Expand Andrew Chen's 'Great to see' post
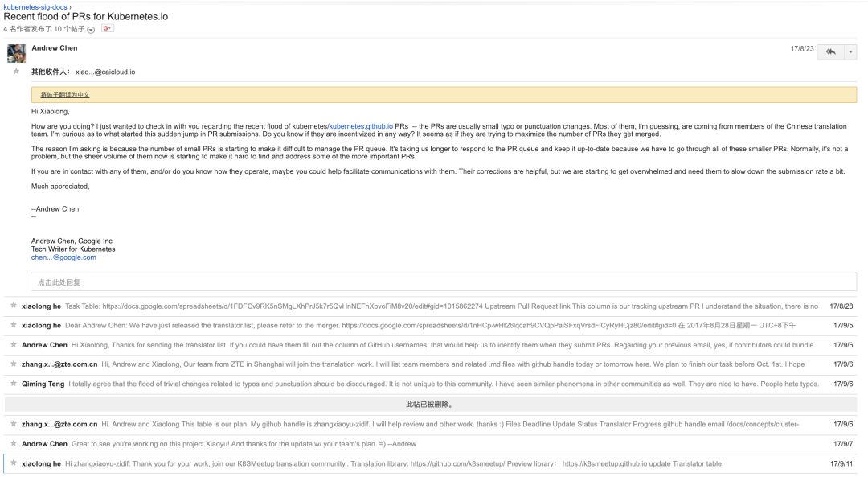The width and height of the screenshot is (868, 477). coord(431,444)
